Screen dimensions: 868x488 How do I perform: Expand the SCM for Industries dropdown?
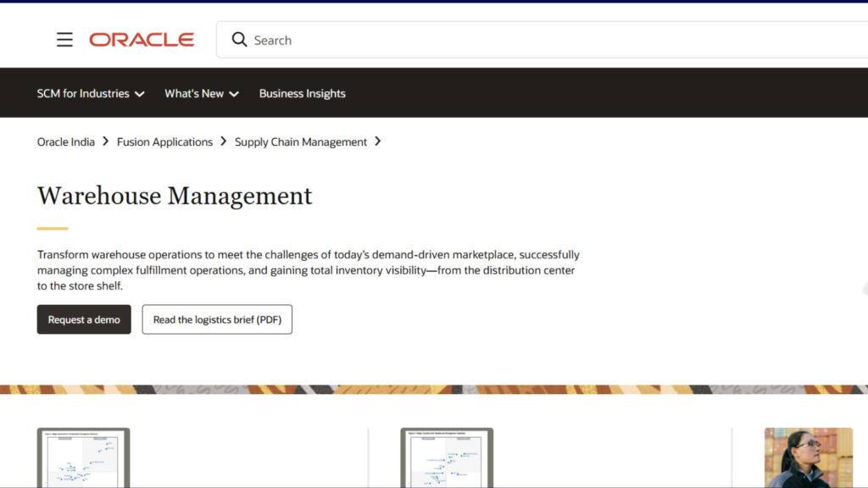coord(91,93)
